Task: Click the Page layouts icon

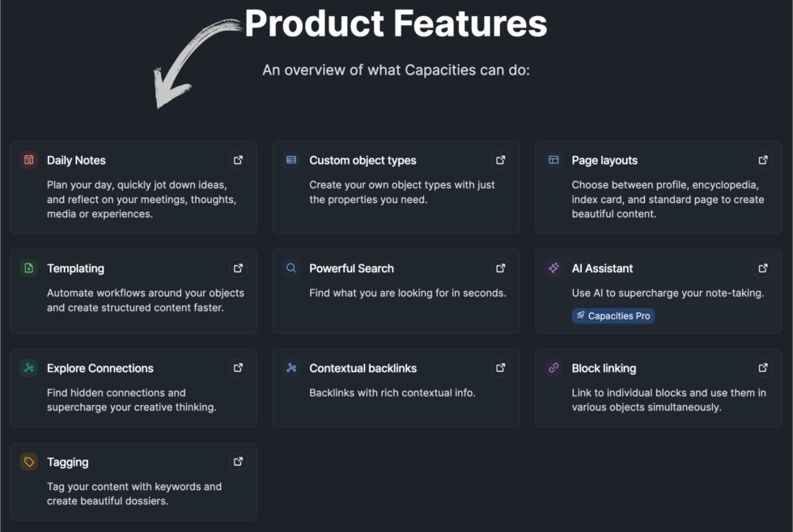Action: (x=553, y=160)
